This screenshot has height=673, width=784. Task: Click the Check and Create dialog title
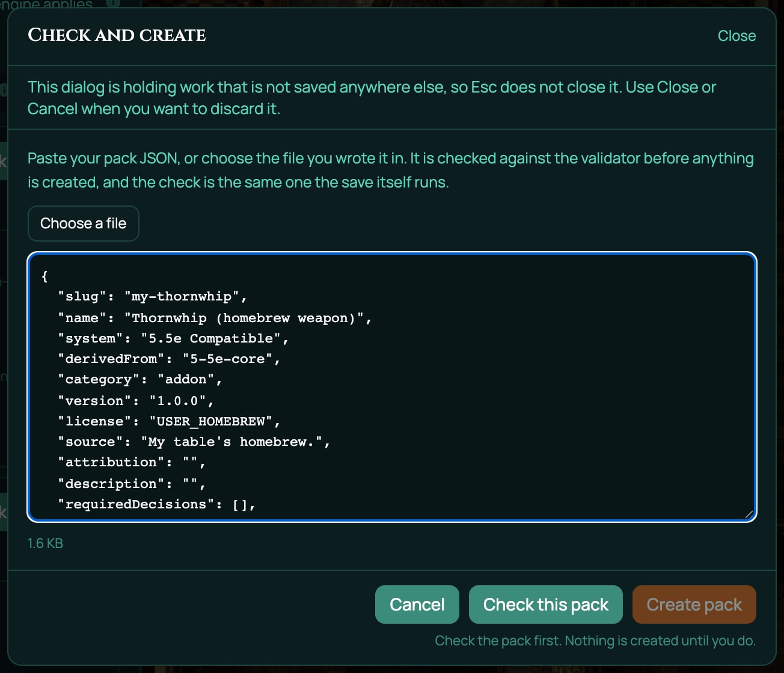coord(117,35)
